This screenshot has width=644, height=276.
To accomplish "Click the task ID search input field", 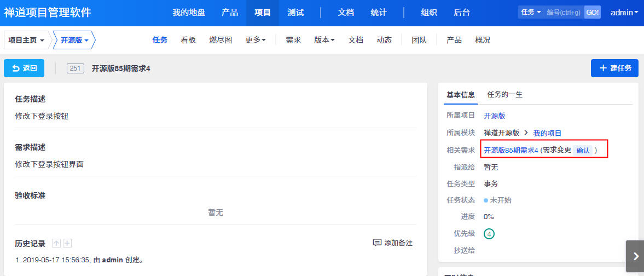I will [564, 12].
